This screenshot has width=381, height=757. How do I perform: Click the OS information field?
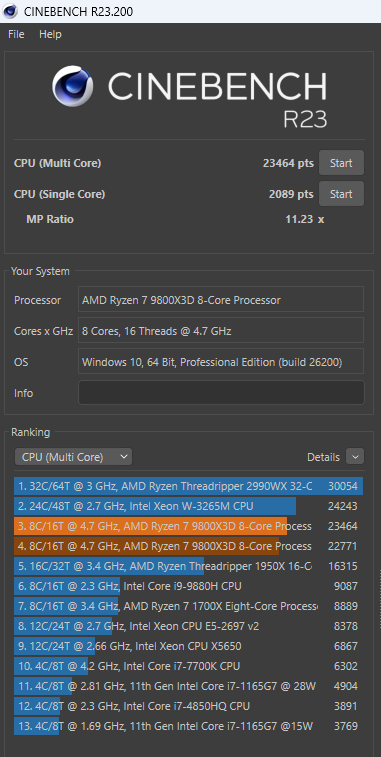pyautogui.click(x=221, y=362)
